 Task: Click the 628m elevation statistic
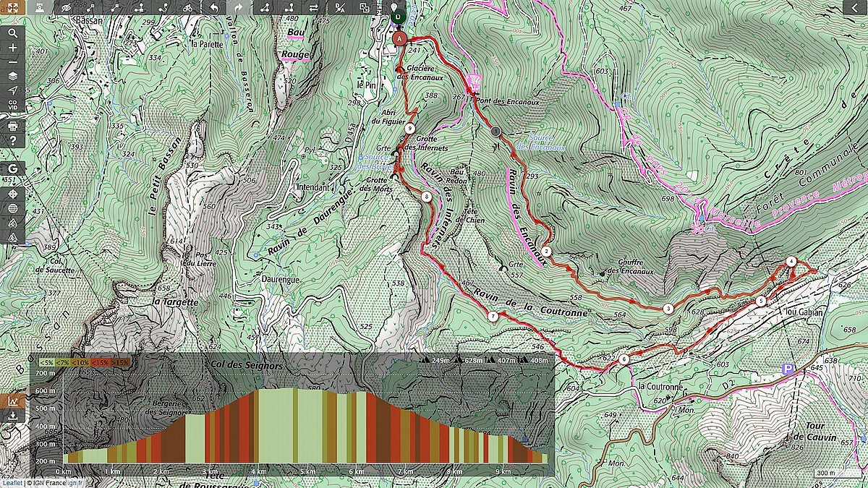(472, 360)
